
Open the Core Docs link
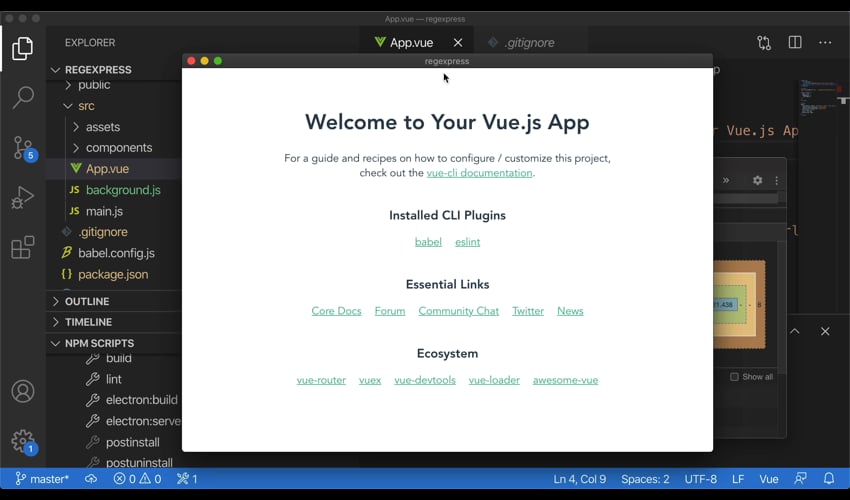click(336, 311)
